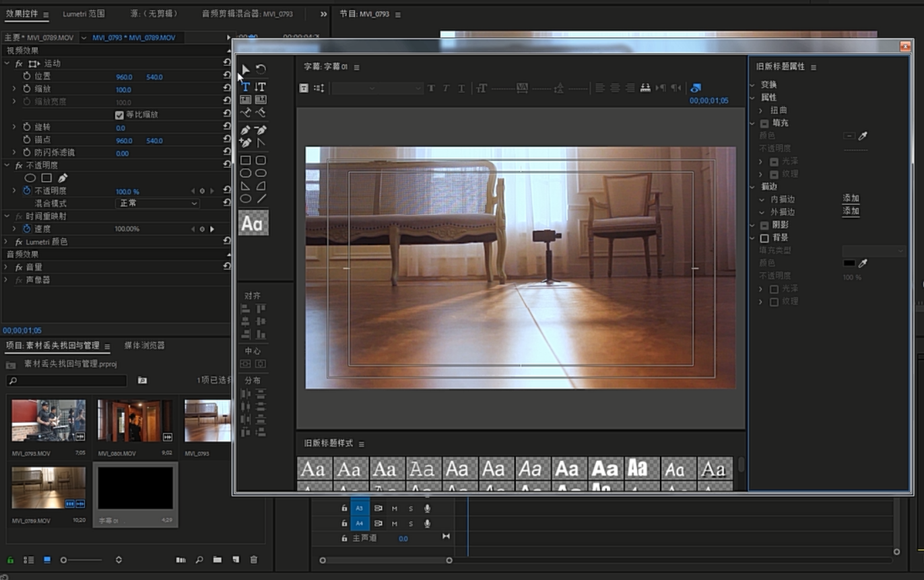The width and height of the screenshot is (924, 580).
Task: Click the project search field
Action: click(x=67, y=381)
